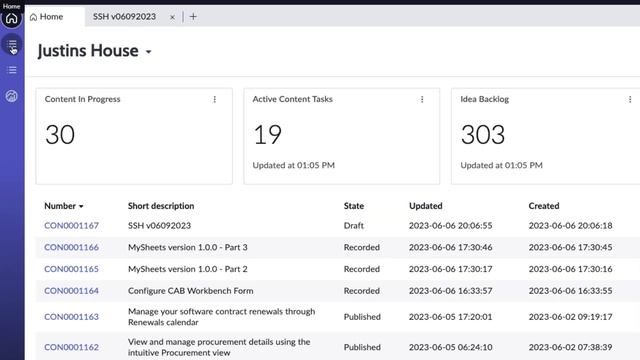Open record CON0001167

(71, 225)
